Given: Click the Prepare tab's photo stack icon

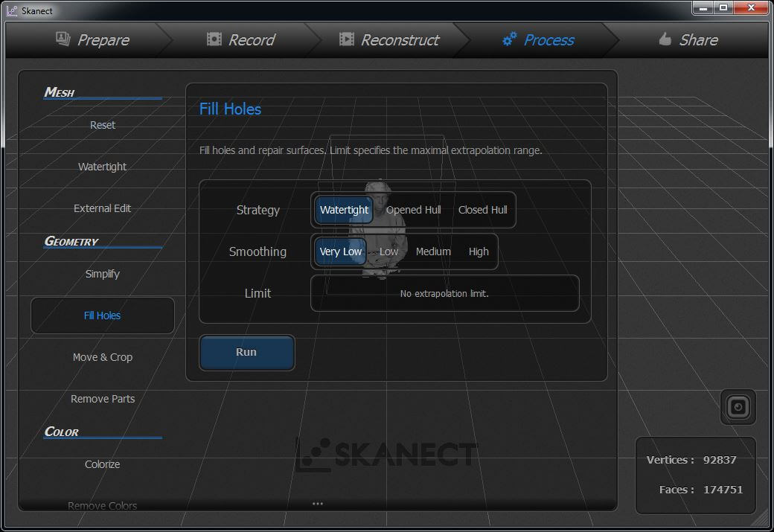Looking at the screenshot, I should pyautogui.click(x=63, y=39).
